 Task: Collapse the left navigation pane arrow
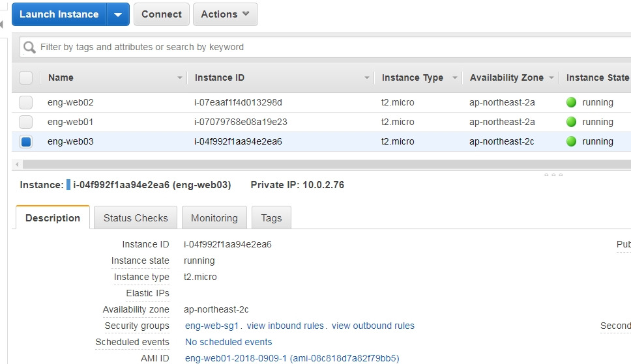click(x=1, y=25)
